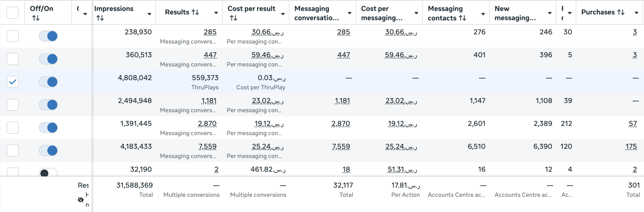
Task: Click the sort arrows under Off/On header
Action: coord(36,18)
